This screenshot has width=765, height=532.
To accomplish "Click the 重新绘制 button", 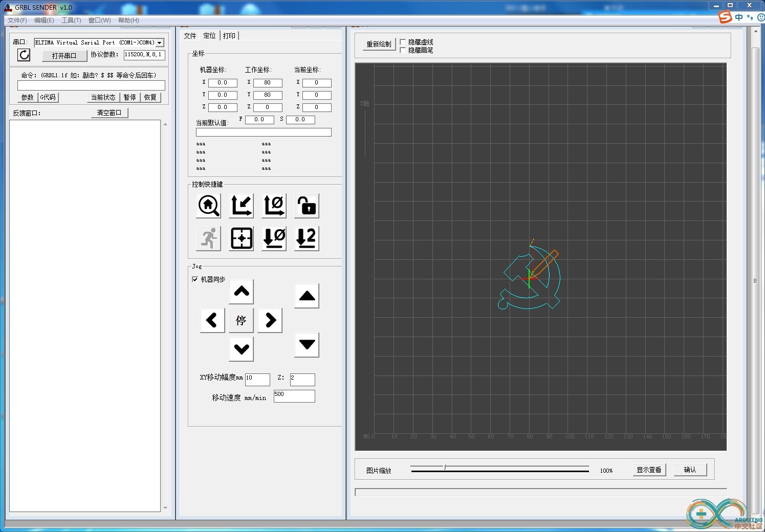I will 379,44.
